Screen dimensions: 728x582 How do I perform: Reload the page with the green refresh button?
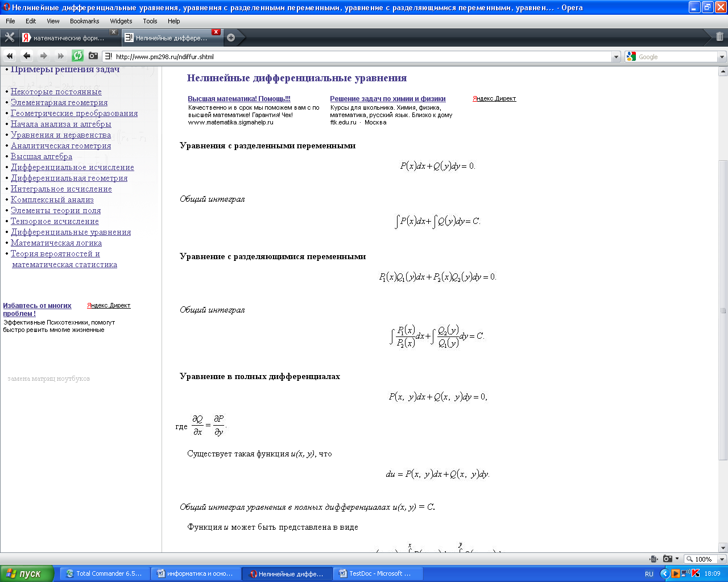pos(78,56)
